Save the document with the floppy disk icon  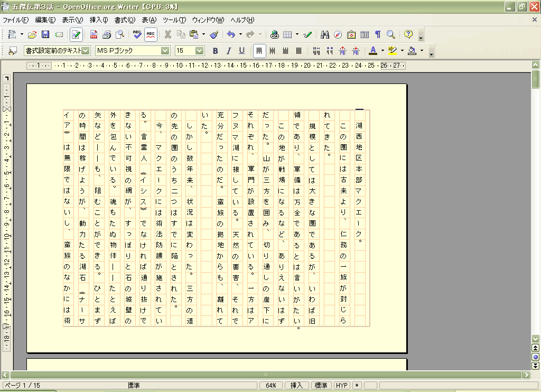[45, 34]
